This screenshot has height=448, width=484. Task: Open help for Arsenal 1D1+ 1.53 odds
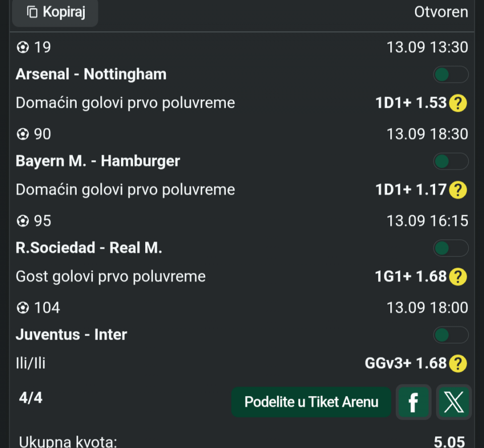coord(458,103)
